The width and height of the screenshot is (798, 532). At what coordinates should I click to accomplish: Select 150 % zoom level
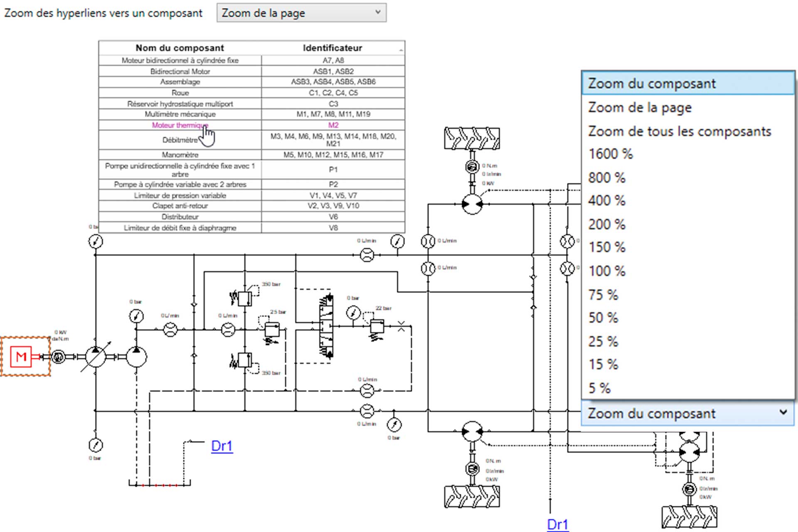[688, 247]
